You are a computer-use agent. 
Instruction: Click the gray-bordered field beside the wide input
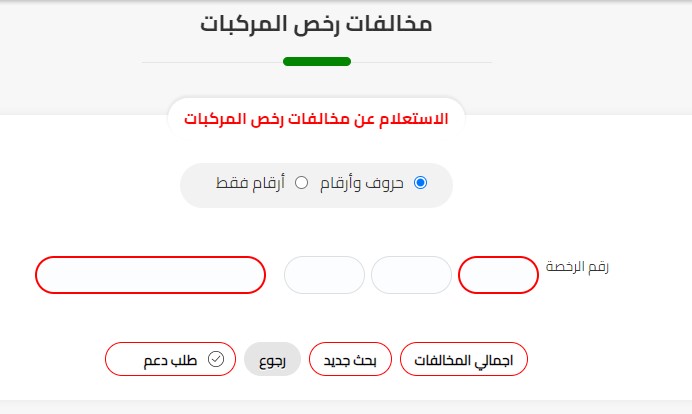pos(324,275)
